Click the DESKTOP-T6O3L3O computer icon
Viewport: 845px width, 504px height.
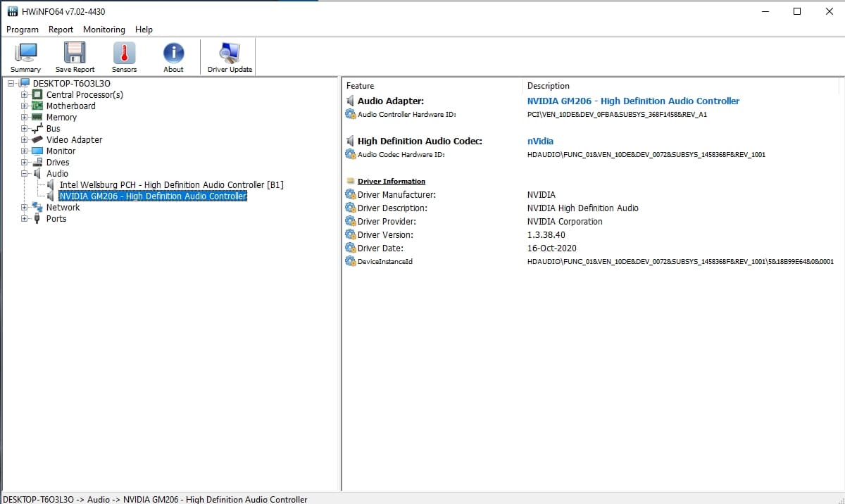25,83
